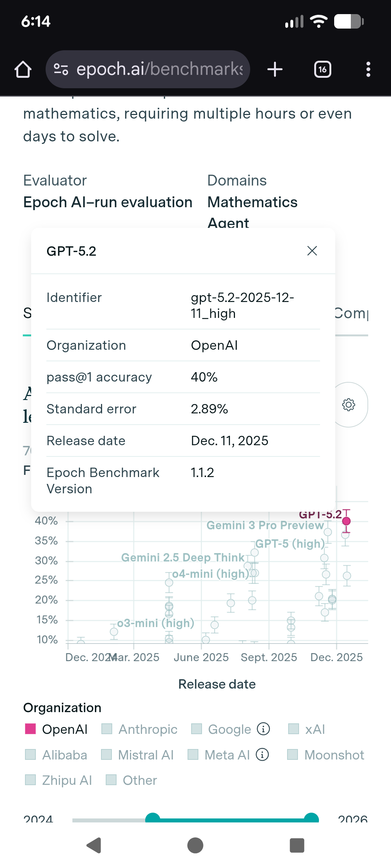Open chart settings gear icon

(x=349, y=405)
